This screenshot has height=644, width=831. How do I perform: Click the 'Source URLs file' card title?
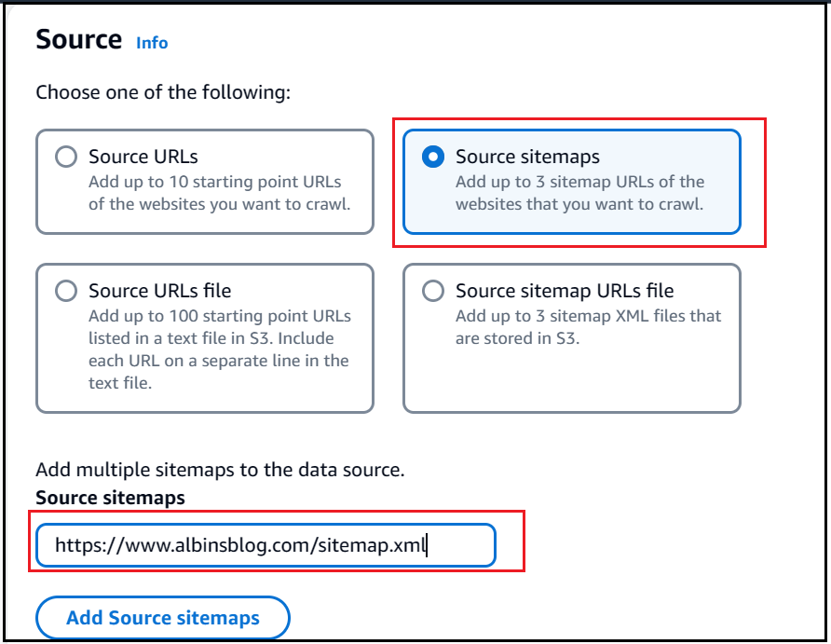[159, 291]
